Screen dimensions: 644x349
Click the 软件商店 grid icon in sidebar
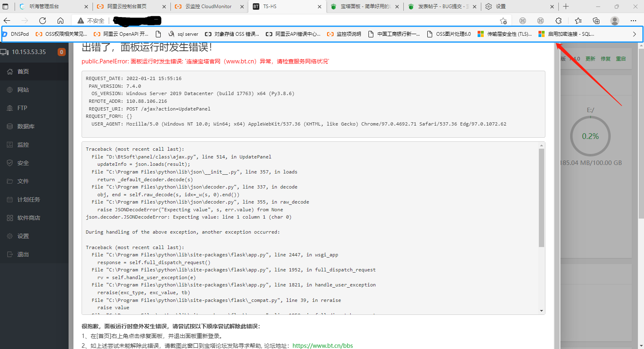[x=10, y=218]
